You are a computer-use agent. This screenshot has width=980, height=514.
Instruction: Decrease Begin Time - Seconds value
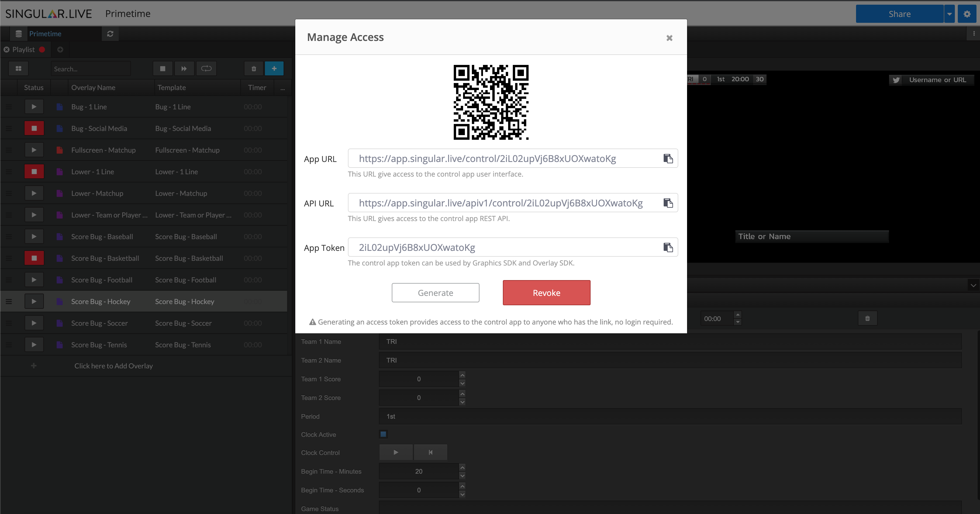coord(462,494)
